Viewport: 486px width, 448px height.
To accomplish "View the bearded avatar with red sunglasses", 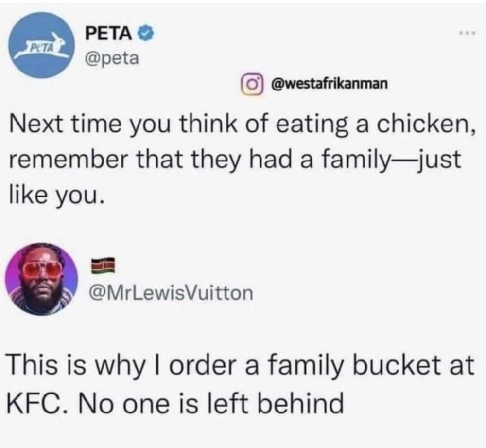I will (x=41, y=279).
